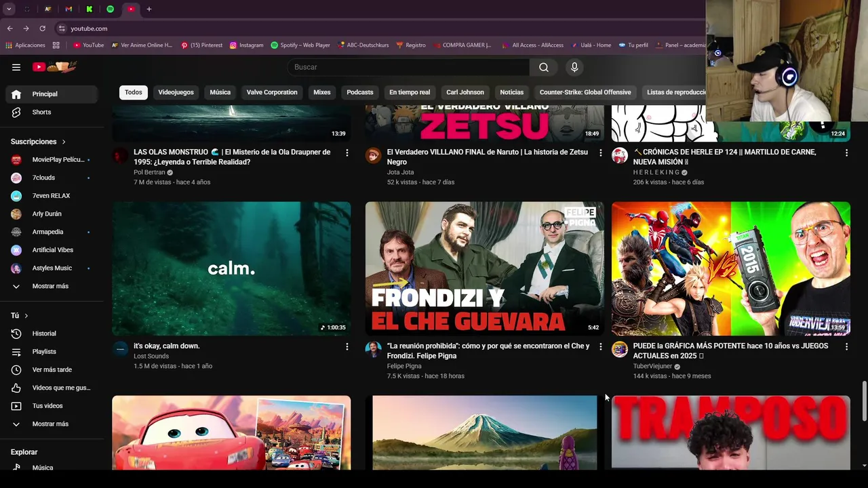Open the Tú section chevron
The width and height of the screenshot is (868, 488).
[26, 316]
